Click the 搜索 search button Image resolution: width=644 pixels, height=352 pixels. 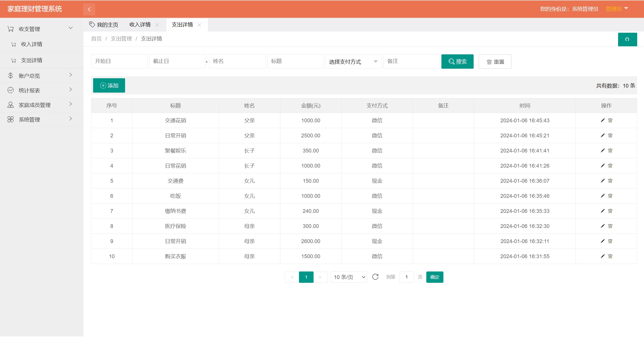(x=457, y=62)
